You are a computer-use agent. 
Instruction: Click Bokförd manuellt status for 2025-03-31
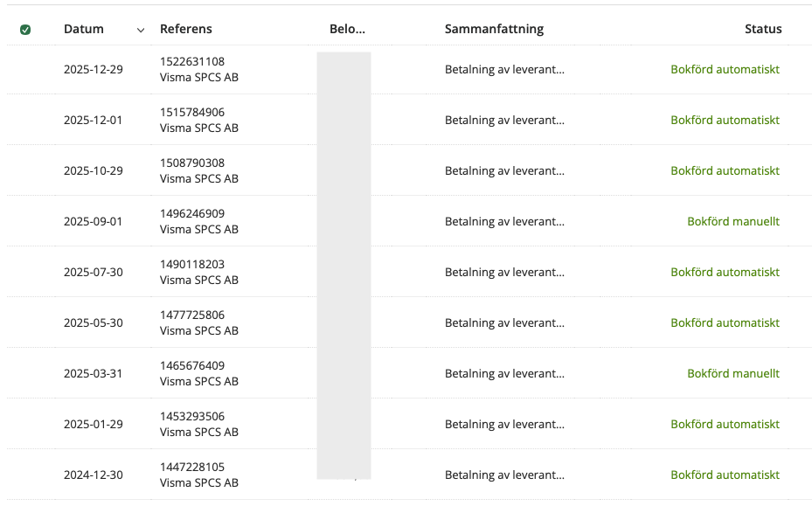(x=732, y=374)
